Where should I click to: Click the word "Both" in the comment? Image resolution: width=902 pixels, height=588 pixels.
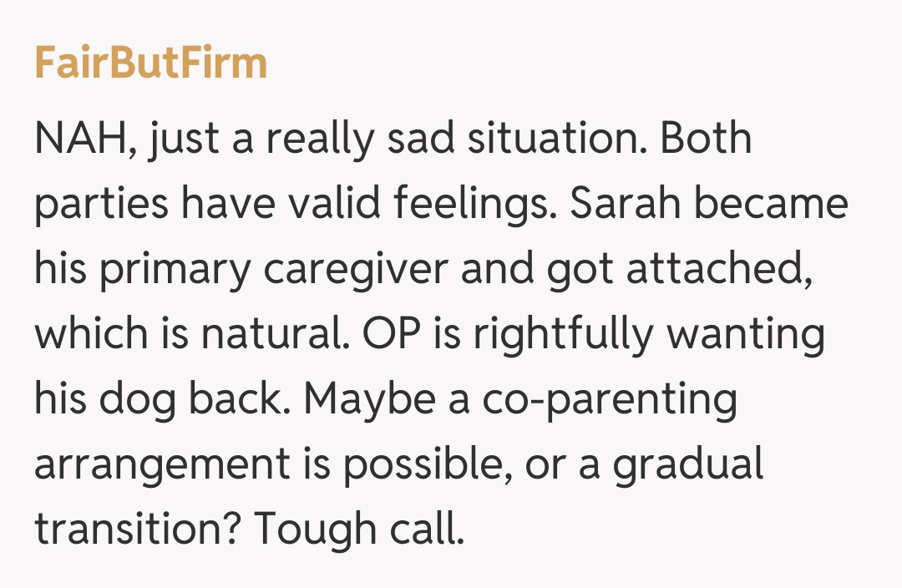(x=706, y=138)
